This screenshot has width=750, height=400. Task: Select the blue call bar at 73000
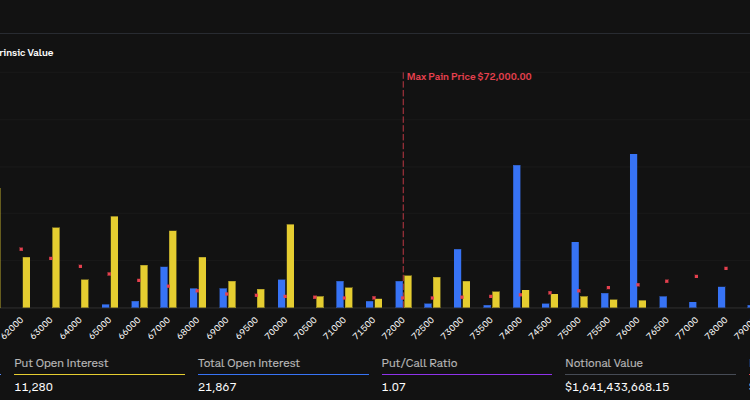[457, 278]
